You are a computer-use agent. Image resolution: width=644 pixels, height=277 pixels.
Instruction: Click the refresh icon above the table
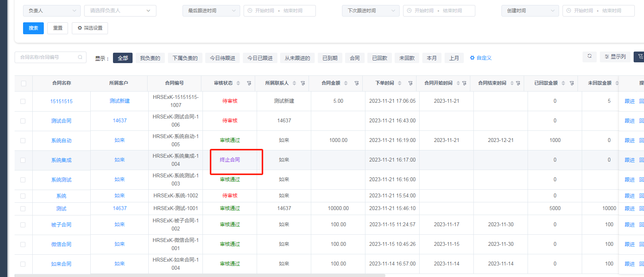[x=589, y=57]
